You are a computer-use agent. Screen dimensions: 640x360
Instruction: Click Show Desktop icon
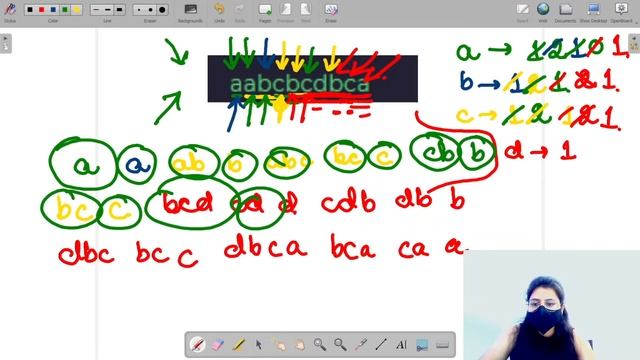point(593,10)
